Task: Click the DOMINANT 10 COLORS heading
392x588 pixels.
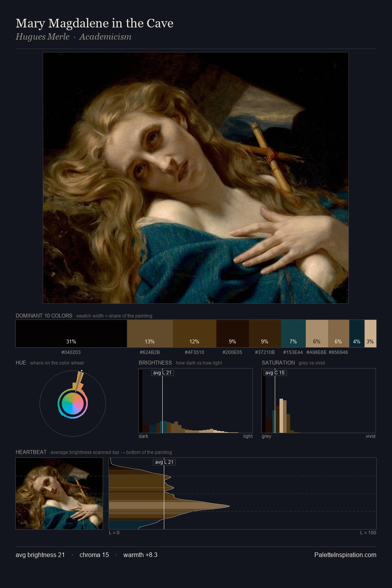Action: pyautogui.click(x=44, y=316)
